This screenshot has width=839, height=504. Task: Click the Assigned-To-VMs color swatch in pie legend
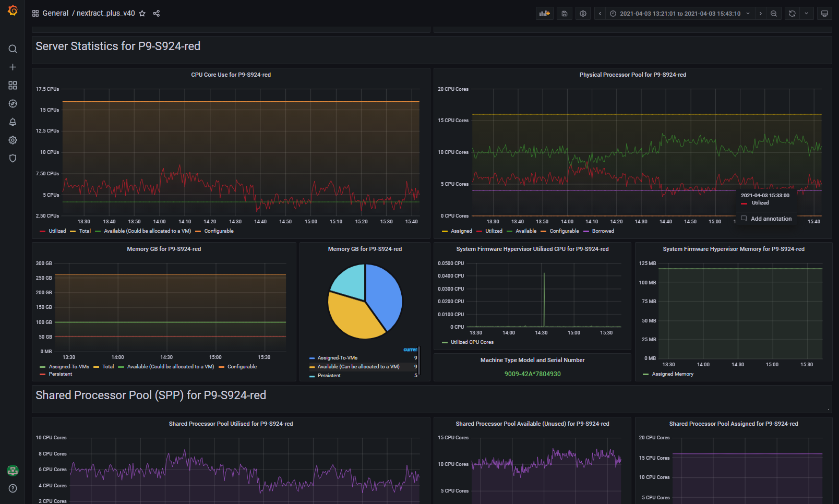point(312,358)
